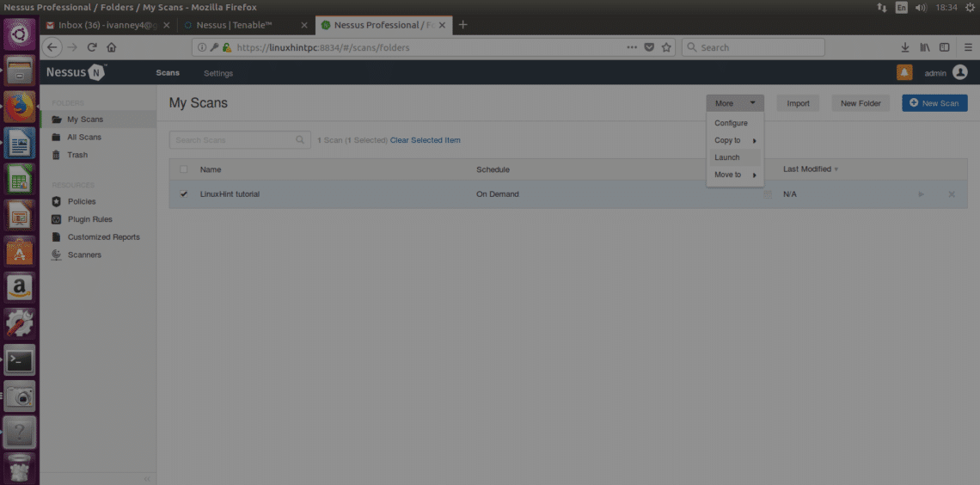This screenshot has height=485, width=980.
Task: Click the search magnifier in Search Scans
Action: point(301,140)
